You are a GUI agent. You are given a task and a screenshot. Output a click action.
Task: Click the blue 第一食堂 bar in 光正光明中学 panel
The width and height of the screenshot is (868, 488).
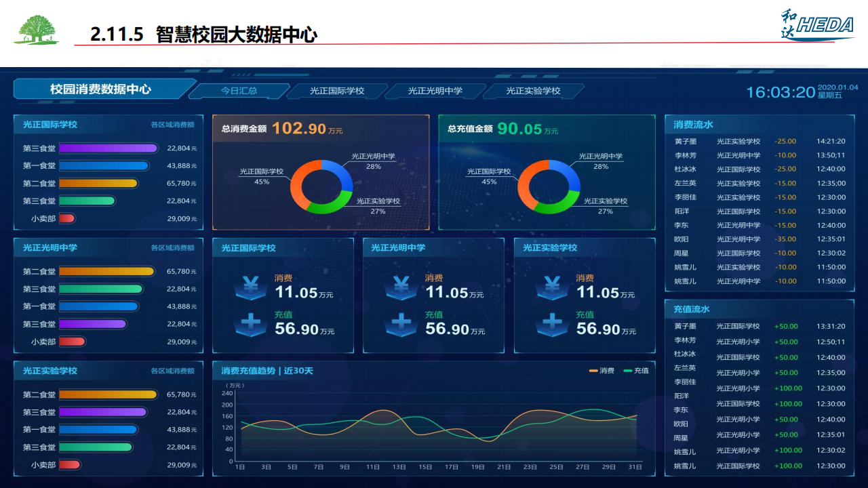click(98, 306)
